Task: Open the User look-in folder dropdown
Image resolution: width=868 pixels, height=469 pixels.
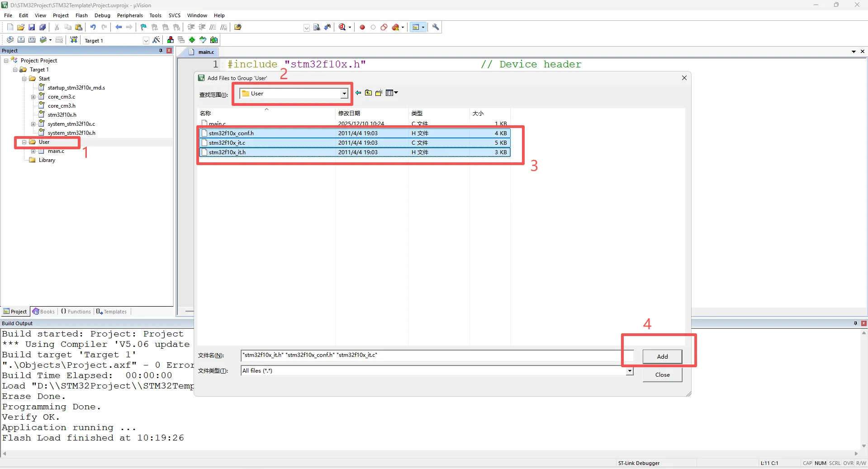Action: (x=344, y=94)
